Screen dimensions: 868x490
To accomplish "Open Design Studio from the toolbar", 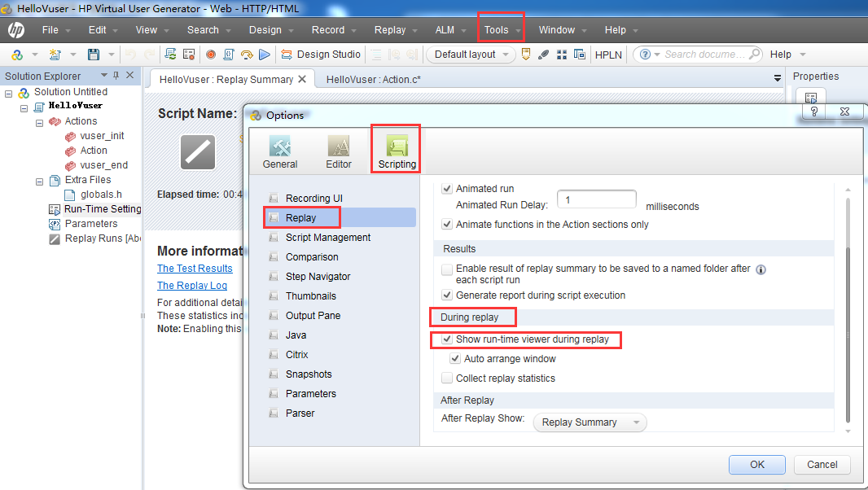I will tap(321, 55).
